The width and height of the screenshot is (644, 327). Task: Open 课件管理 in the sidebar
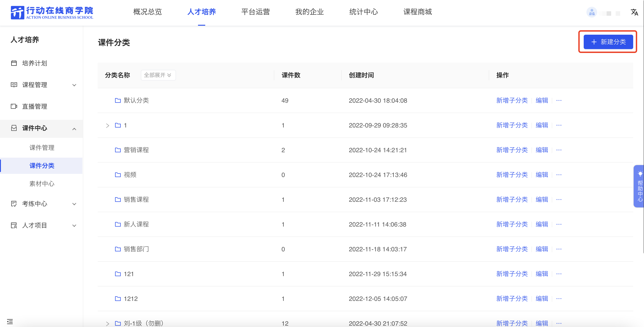pos(42,148)
